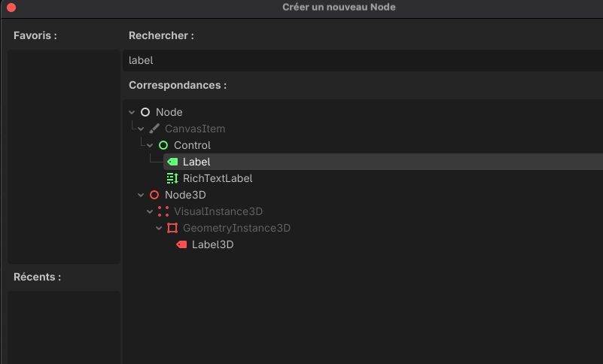Focus the Rechercher search field

click(x=363, y=60)
